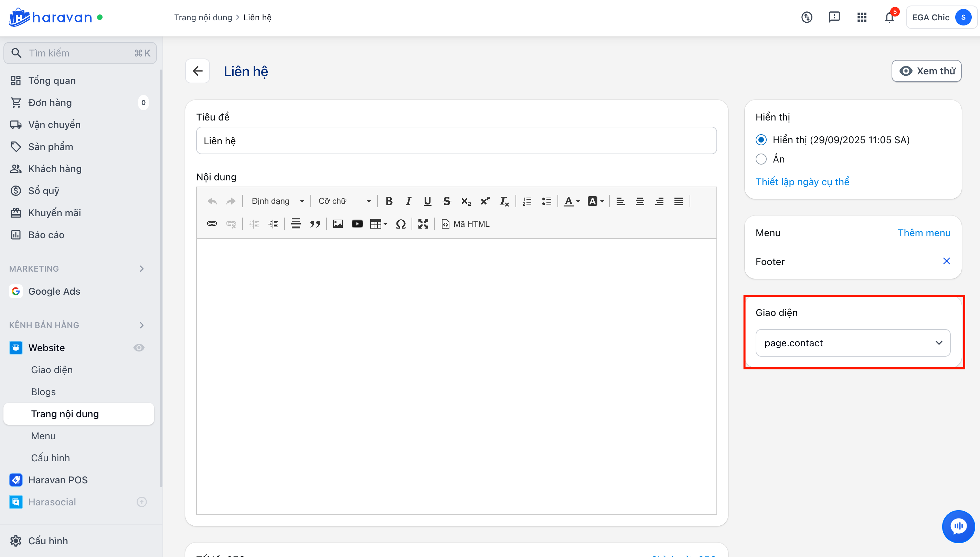Open the text color picker
980x557 pixels.
(572, 201)
